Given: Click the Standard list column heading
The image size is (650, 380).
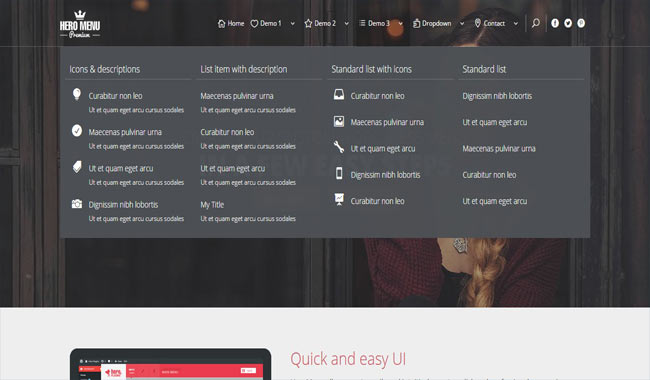Looking at the screenshot, I should (x=484, y=69).
